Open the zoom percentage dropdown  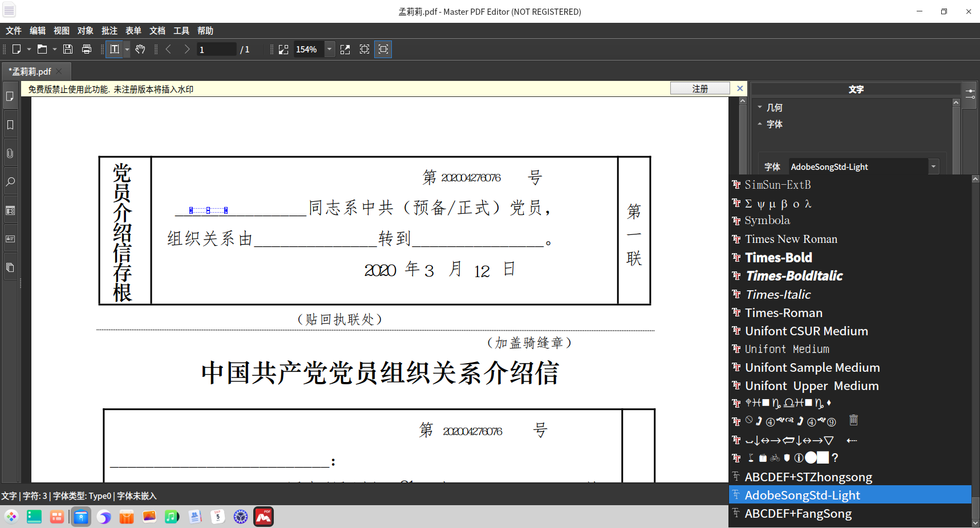pyautogui.click(x=329, y=49)
